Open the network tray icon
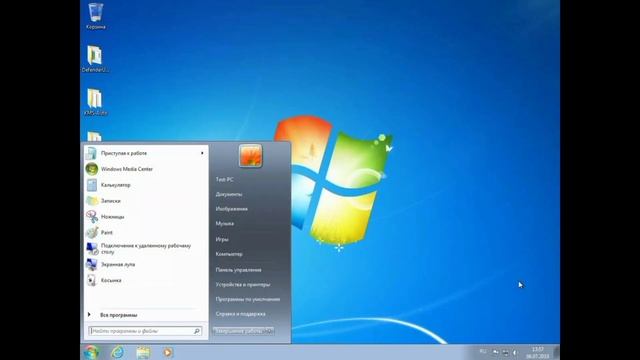 click(505, 353)
